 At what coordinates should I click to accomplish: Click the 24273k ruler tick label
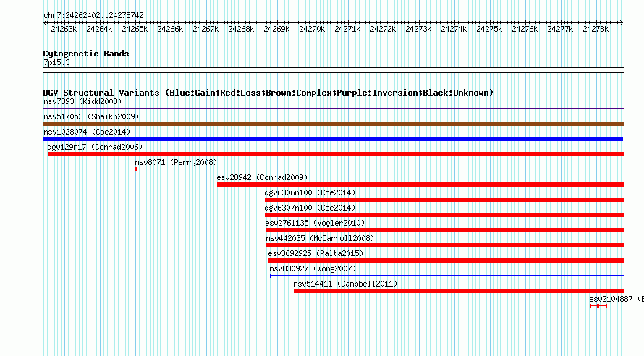click(x=418, y=29)
